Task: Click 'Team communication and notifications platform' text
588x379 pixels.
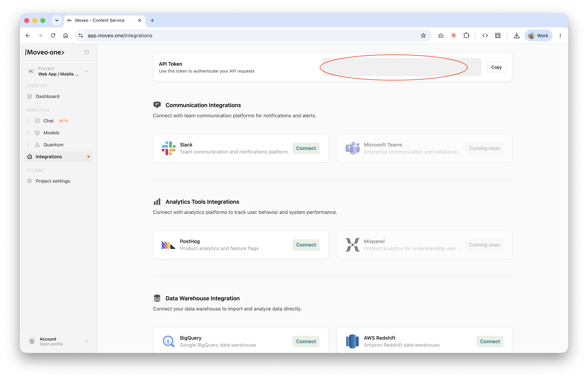Action: tap(233, 152)
